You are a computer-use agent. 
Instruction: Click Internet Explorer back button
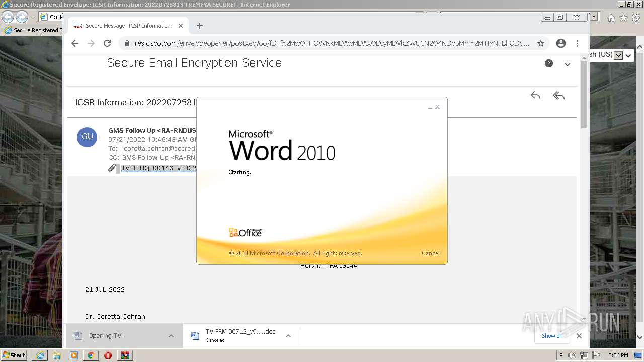[8, 17]
